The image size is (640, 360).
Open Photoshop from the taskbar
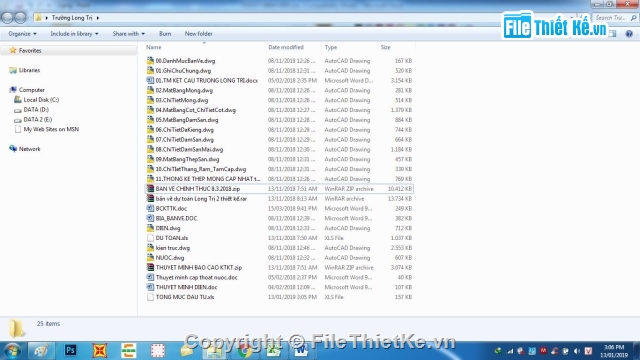[x=70, y=350]
